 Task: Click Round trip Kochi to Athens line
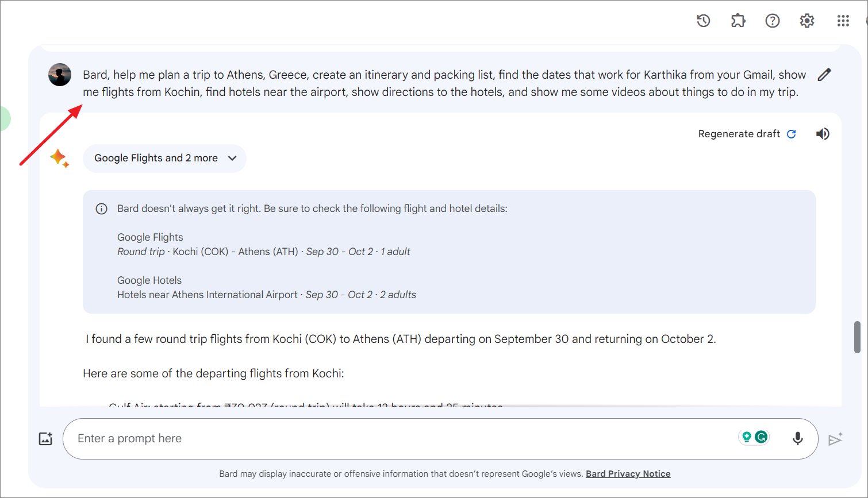tap(264, 252)
